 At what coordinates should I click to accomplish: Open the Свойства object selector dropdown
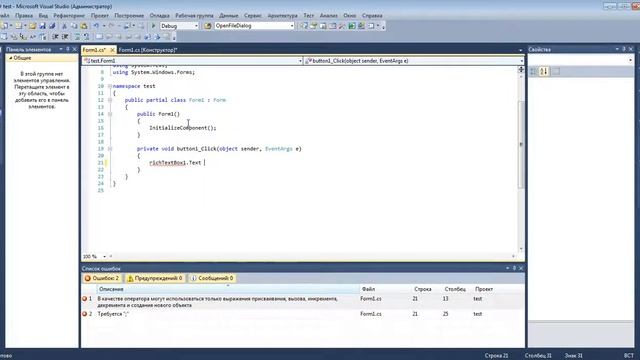point(630,60)
